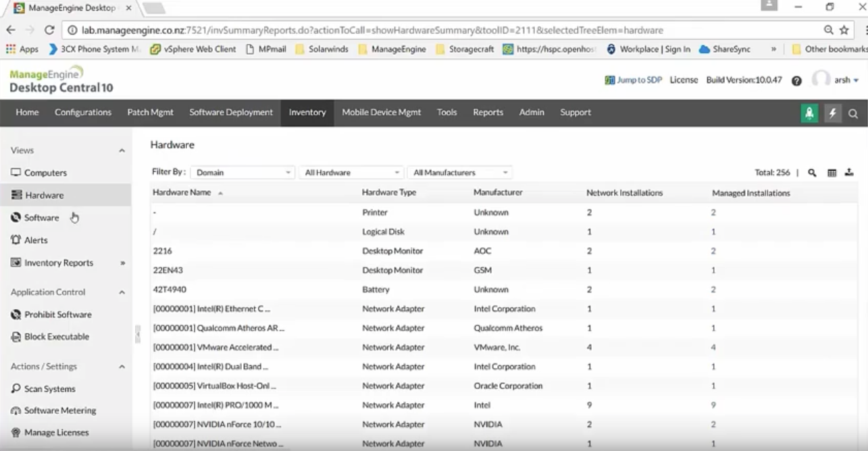
Task: Open the search icon in the navigation bar
Action: tap(853, 113)
